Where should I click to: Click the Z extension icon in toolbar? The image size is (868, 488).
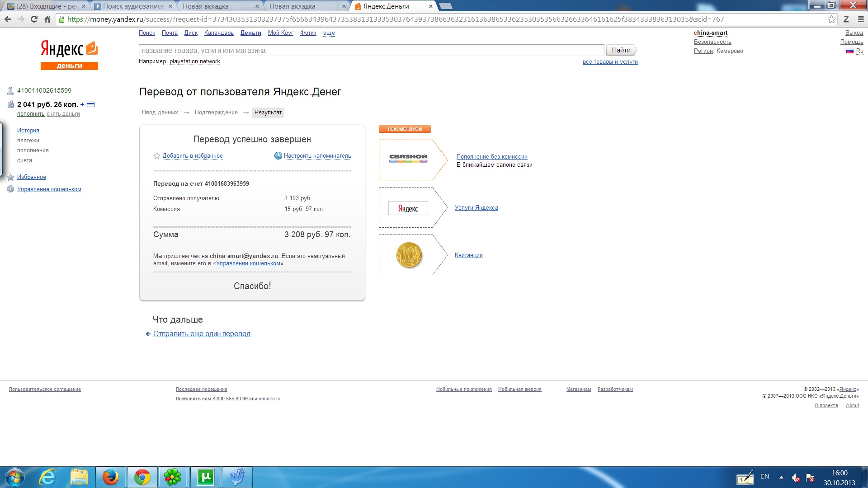tap(846, 19)
